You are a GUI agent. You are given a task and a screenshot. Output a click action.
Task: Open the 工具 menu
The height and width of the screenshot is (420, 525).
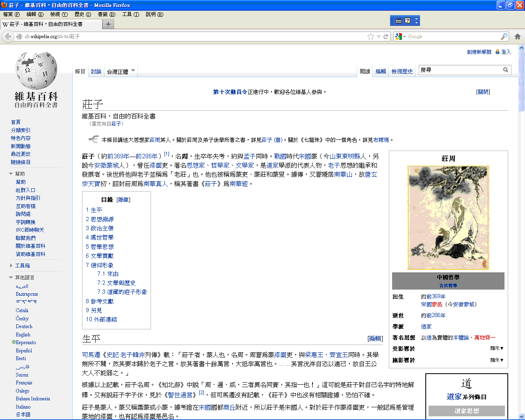(130, 14)
